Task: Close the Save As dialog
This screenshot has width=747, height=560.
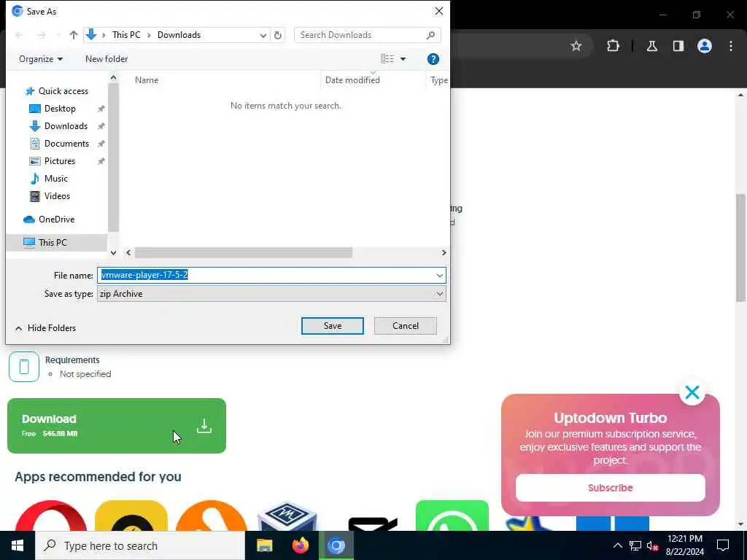Action: 438,11
